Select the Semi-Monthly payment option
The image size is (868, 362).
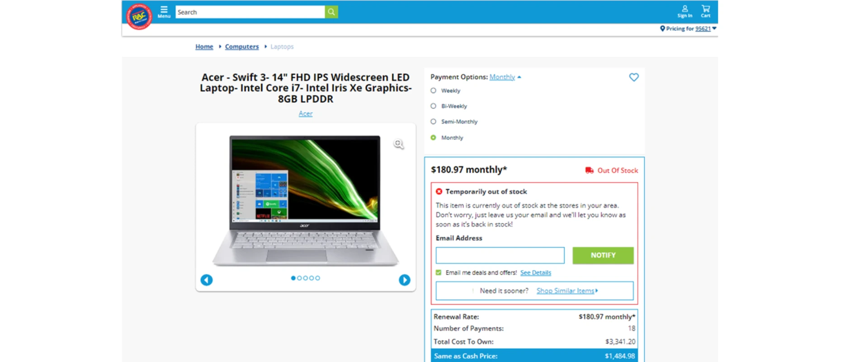(x=433, y=121)
